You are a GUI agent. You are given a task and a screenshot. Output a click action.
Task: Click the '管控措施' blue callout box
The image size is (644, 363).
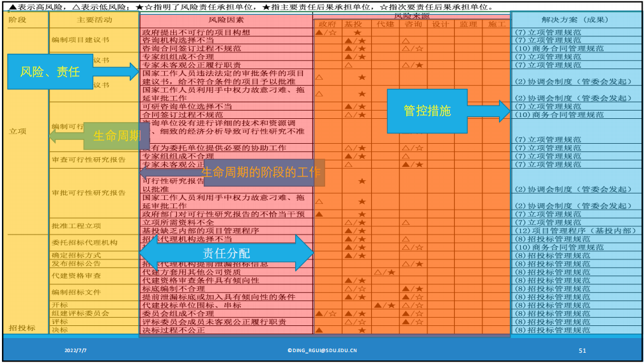tap(427, 111)
